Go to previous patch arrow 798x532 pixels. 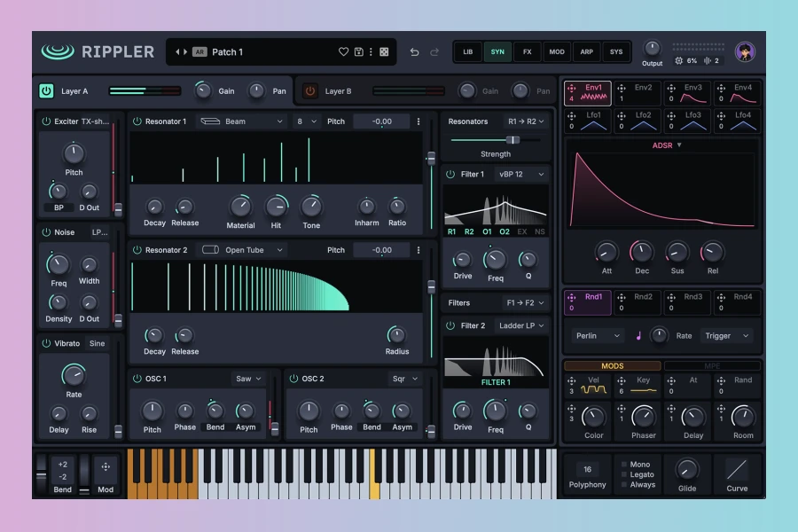coord(177,52)
